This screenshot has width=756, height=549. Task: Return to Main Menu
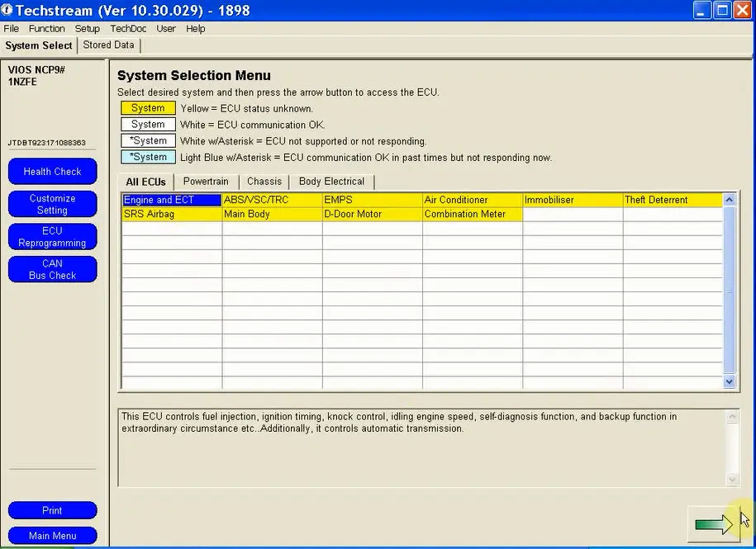[x=52, y=536]
